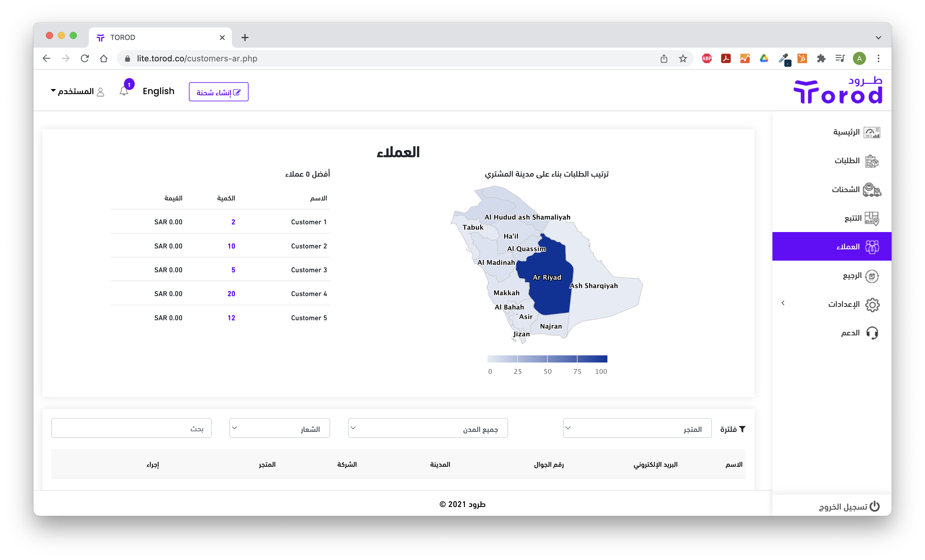Image resolution: width=925 pixels, height=560 pixels.
Task: Open the logo filter dropdown
Action: (x=279, y=428)
